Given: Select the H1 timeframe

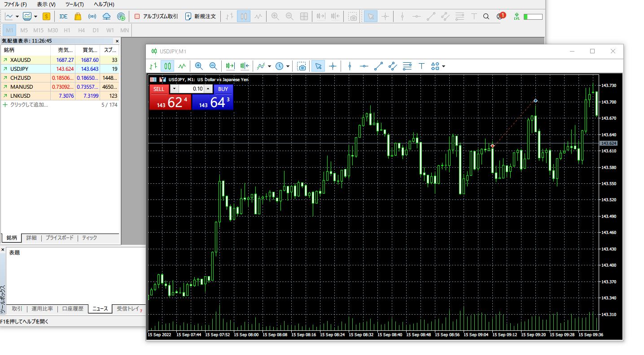Looking at the screenshot, I should coord(67,30).
